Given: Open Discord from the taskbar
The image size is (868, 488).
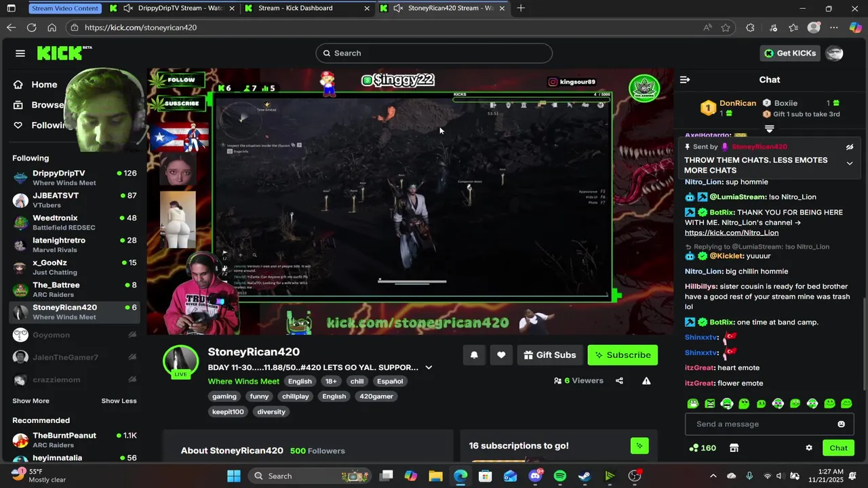Looking at the screenshot, I should tap(535, 476).
